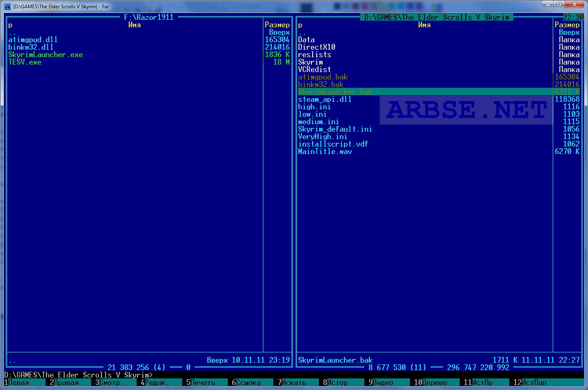Screen dimensions: 588x390
Task: Click key bar button 1 Левая
Action: pyautogui.click(x=25, y=383)
